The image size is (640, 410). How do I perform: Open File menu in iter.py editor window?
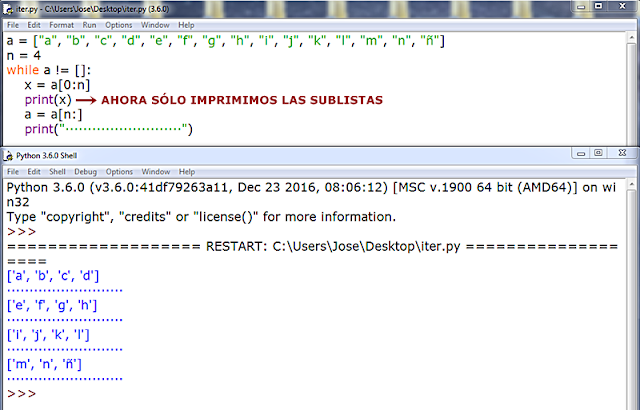tap(13, 25)
